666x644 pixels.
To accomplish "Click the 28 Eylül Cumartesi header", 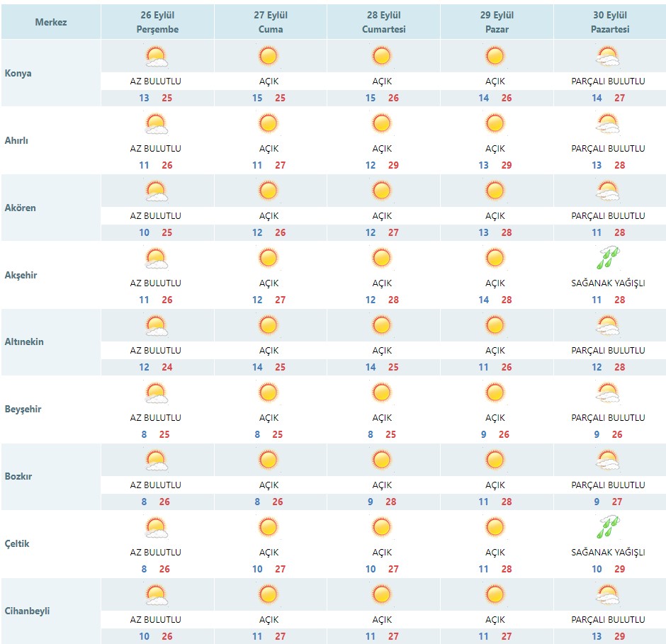I will pos(383,22).
